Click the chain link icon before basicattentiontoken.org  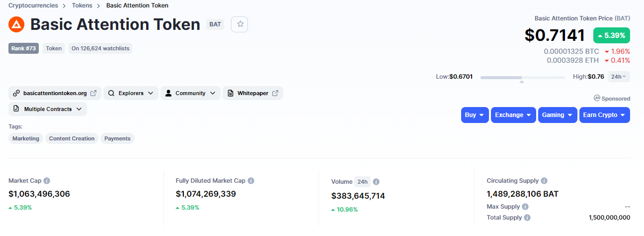pyautogui.click(x=16, y=93)
